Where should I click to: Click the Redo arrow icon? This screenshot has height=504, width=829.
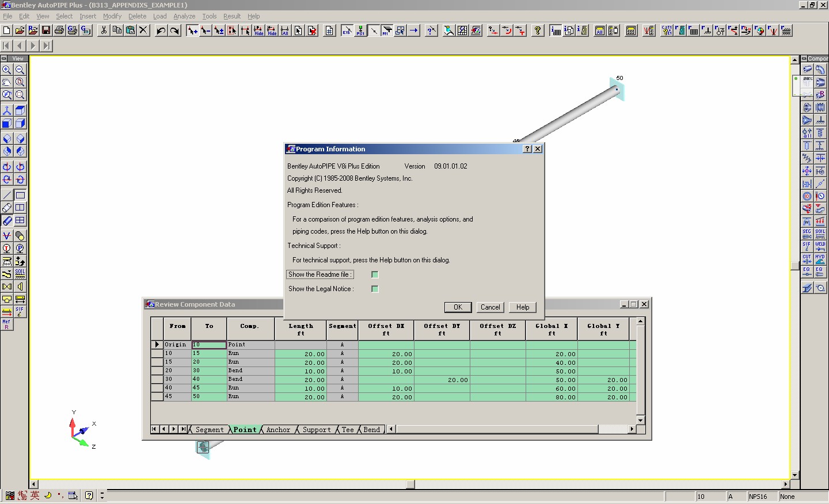point(174,30)
